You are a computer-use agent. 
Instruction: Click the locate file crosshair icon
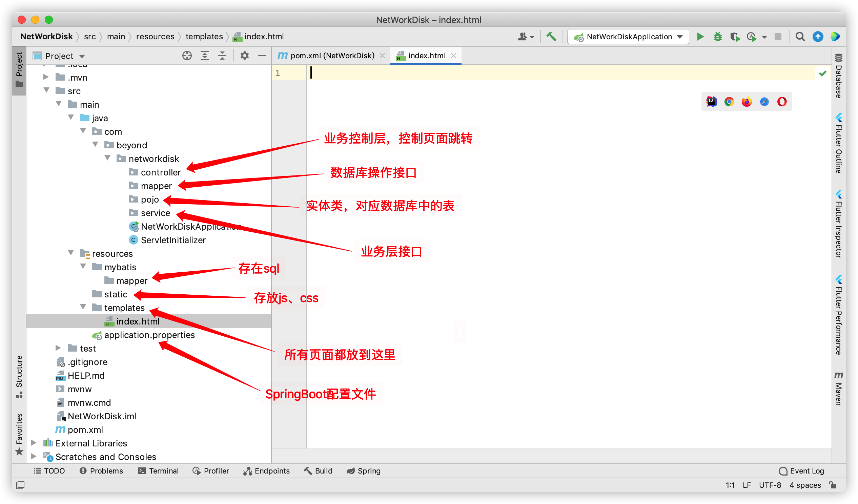pos(187,56)
